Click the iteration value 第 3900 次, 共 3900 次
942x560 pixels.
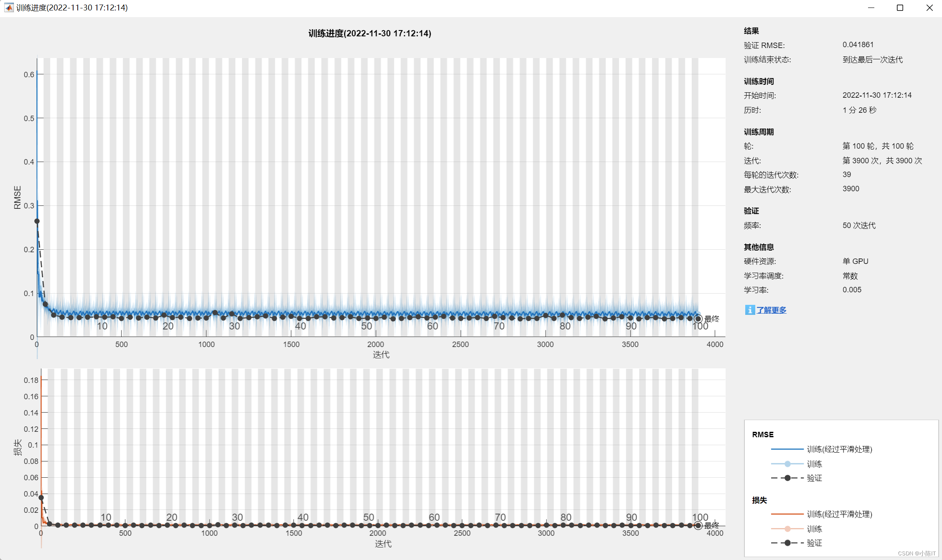pos(882,161)
